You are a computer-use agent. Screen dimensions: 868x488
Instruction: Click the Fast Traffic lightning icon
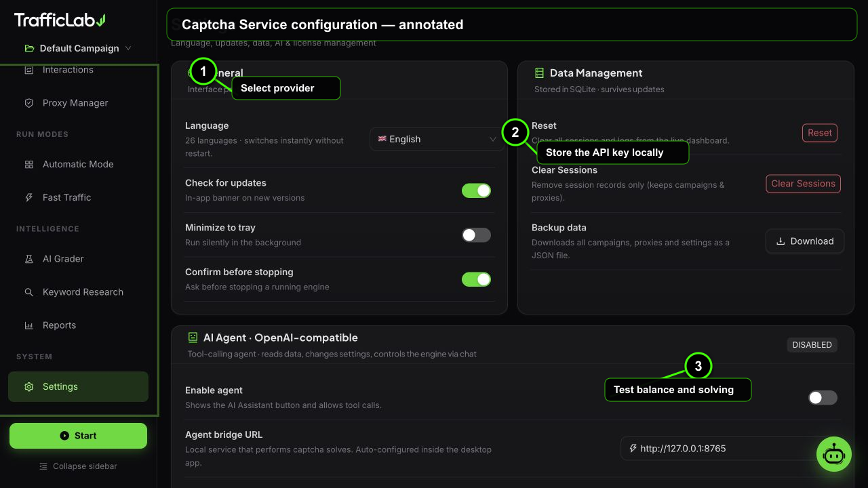click(x=28, y=197)
